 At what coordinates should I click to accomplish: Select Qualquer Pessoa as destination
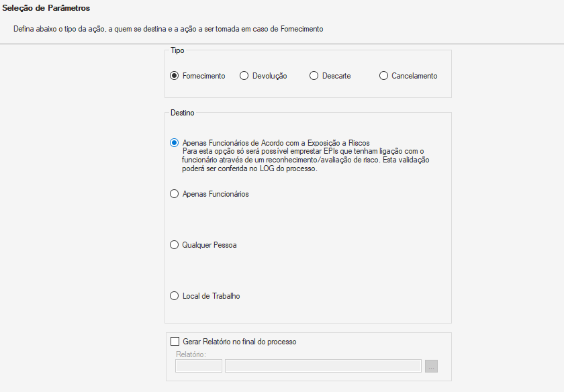coord(175,245)
